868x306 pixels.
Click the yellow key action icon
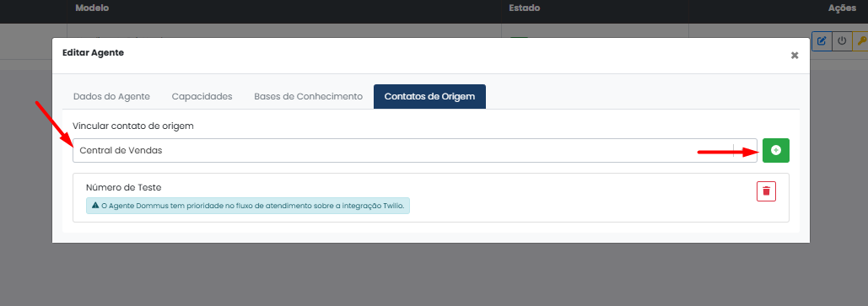(860, 40)
